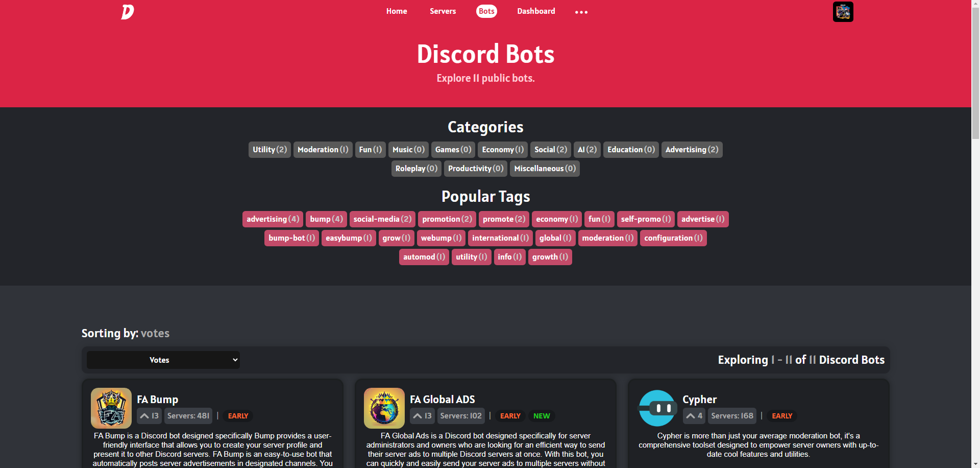Go to the Home page
980x468 pixels.
pyautogui.click(x=397, y=11)
